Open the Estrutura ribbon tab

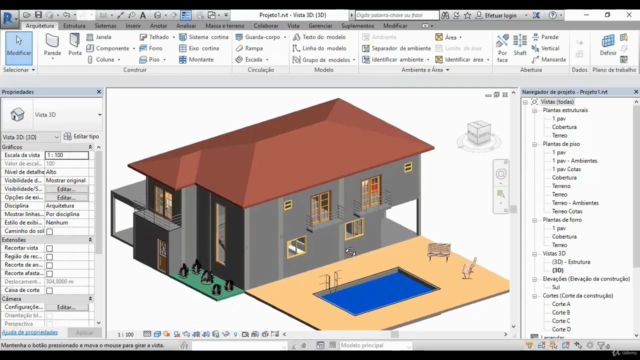(x=74, y=26)
